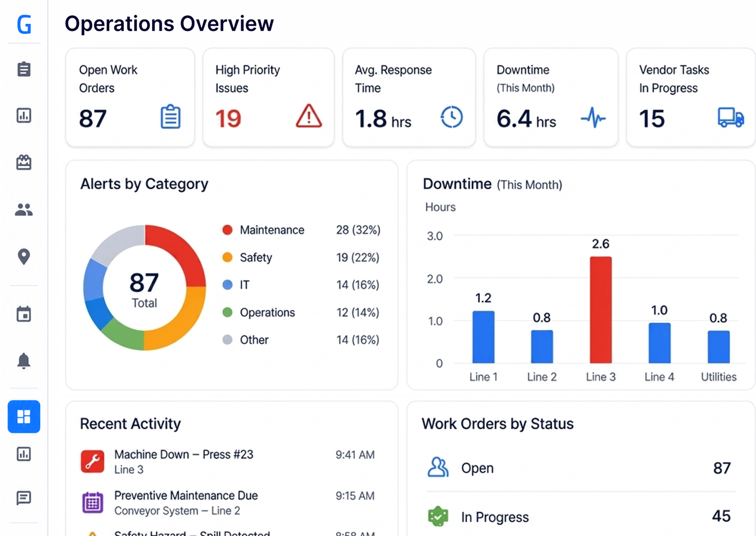756x536 pixels.
Task: Open the clipboard work orders sidebar icon
Action: (x=24, y=70)
